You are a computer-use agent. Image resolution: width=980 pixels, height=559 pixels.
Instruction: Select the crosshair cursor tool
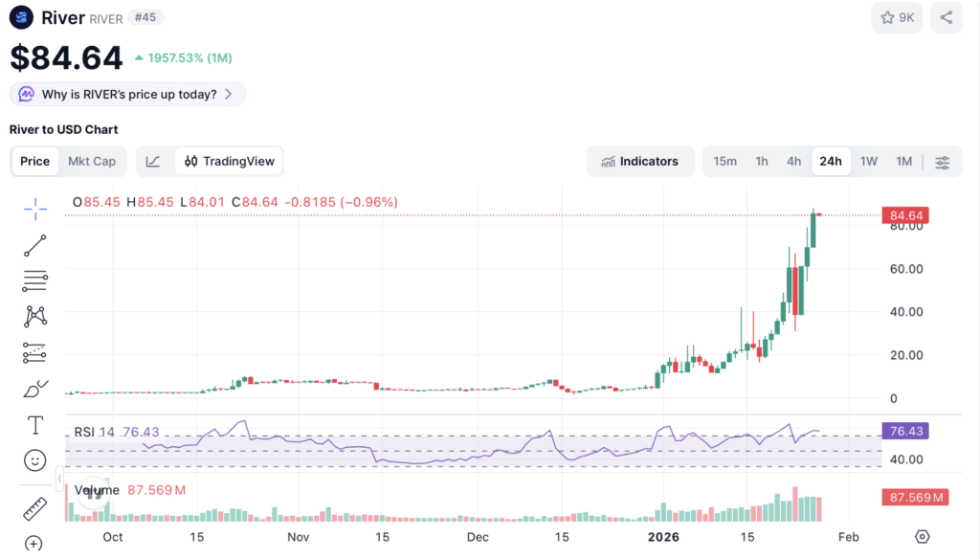35,209
